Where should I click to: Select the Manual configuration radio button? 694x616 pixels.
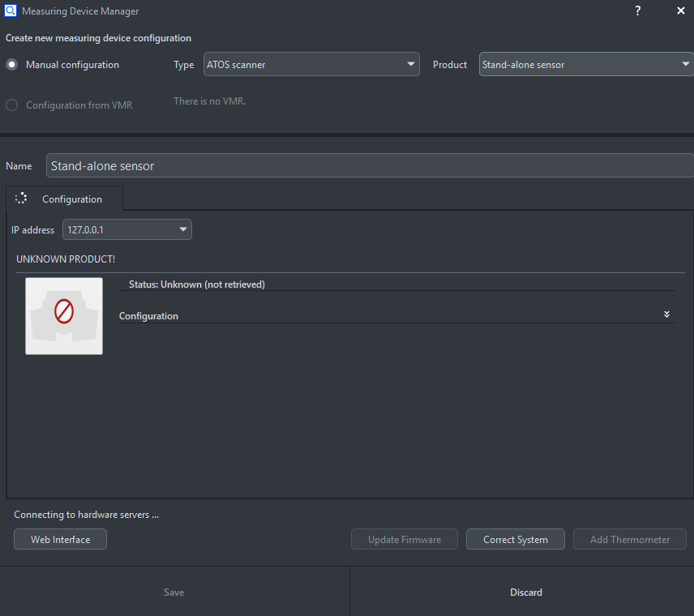[12, 65]
